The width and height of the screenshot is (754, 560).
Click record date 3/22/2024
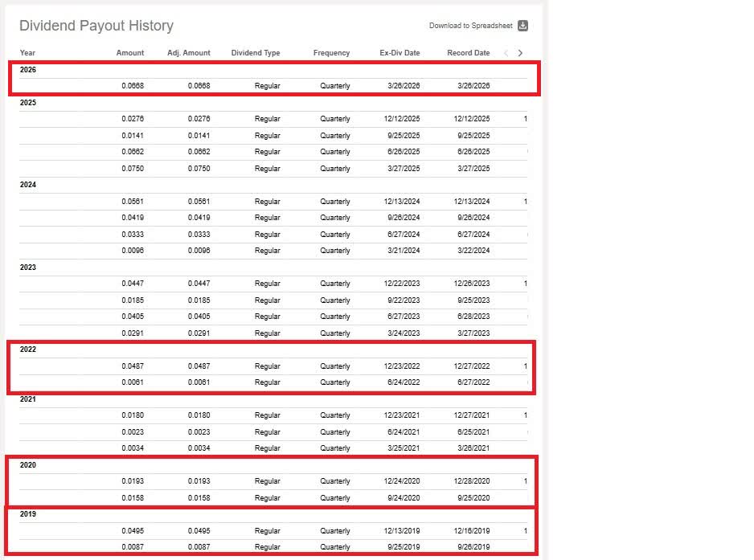(x=473, y=251)
